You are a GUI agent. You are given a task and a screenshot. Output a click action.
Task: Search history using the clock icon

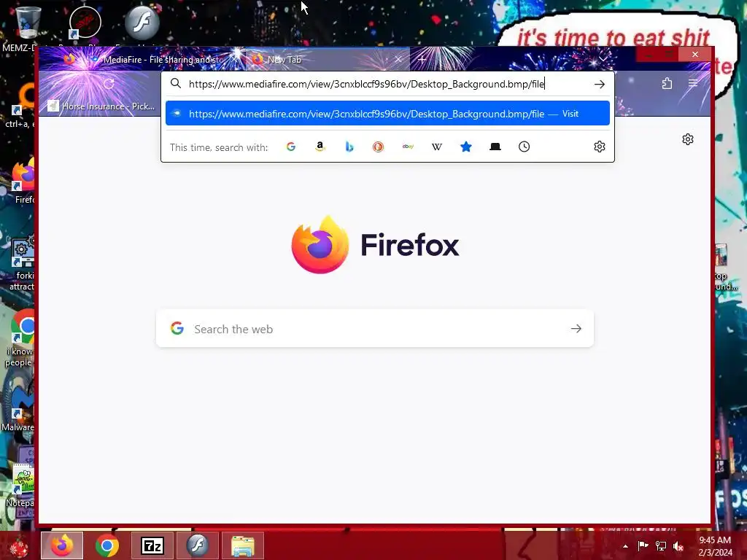(524, 147)
